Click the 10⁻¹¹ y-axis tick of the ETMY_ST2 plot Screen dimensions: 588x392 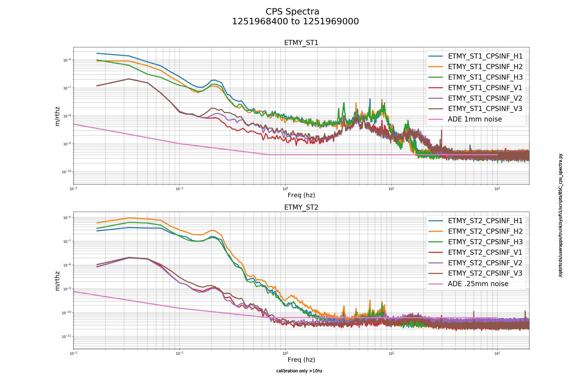click(66, 336)
